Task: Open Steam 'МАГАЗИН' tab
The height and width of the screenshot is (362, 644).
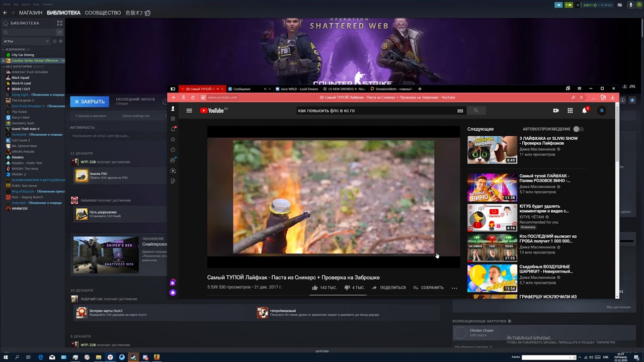Action: [x=31, y=13]
